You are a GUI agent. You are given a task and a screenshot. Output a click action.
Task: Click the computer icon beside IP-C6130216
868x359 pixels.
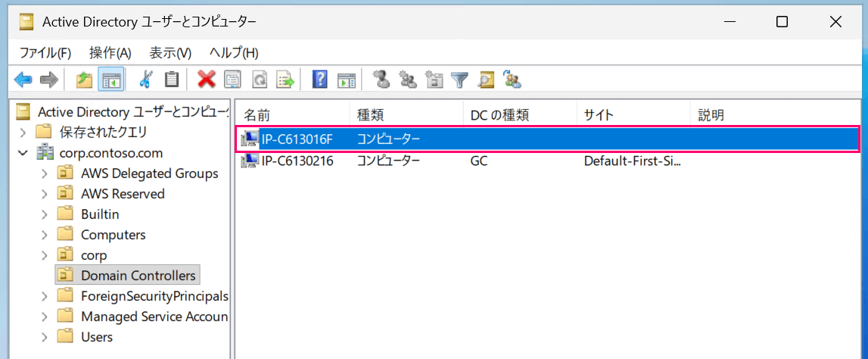pos(250,161)
